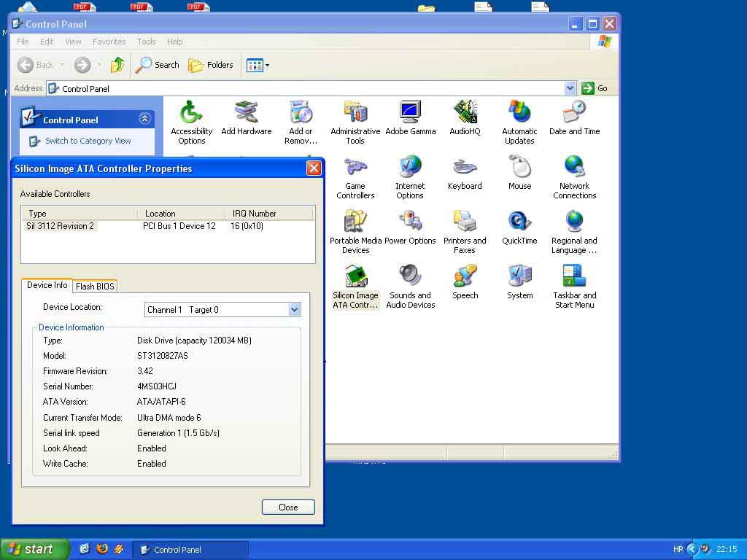Collapse the Control Panel sidebar section
The height and width of the screenshot is (560, 747).
coord(144,119)
